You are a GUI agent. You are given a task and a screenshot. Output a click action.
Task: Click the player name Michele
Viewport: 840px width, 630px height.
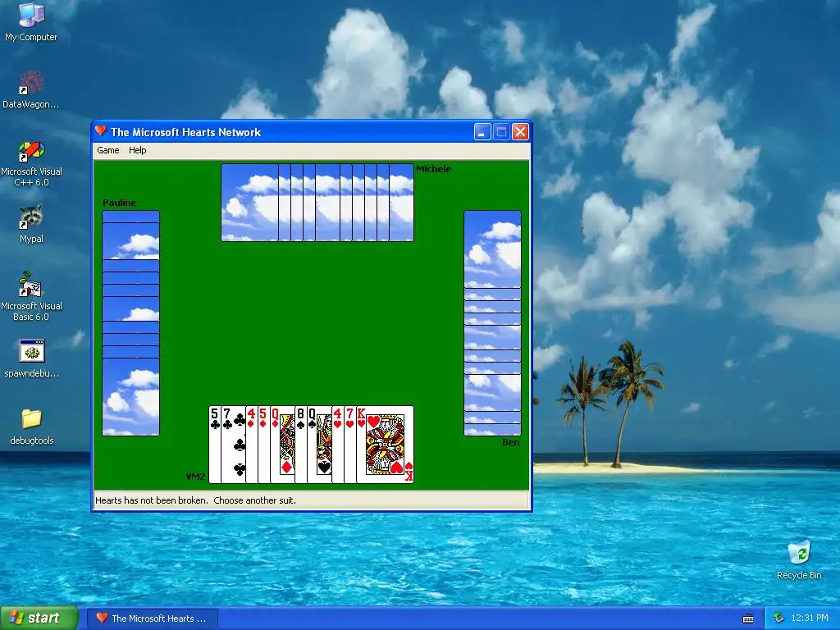tap(433, 169)
